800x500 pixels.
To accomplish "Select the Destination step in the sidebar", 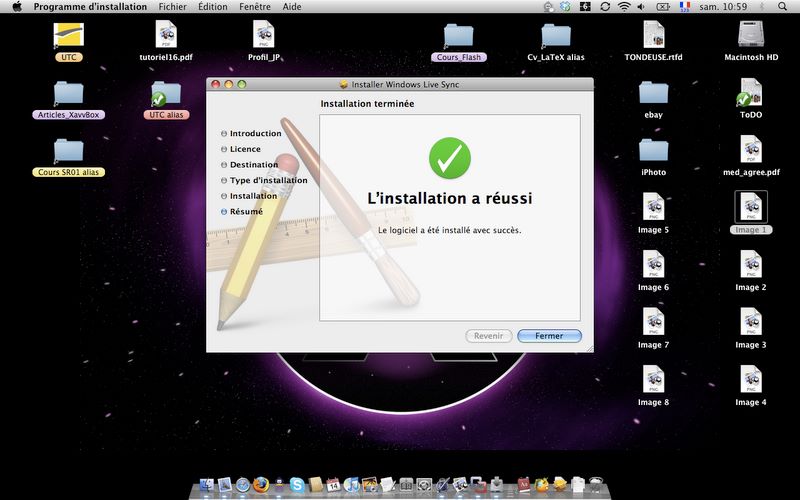I will [x=249, y=164].
